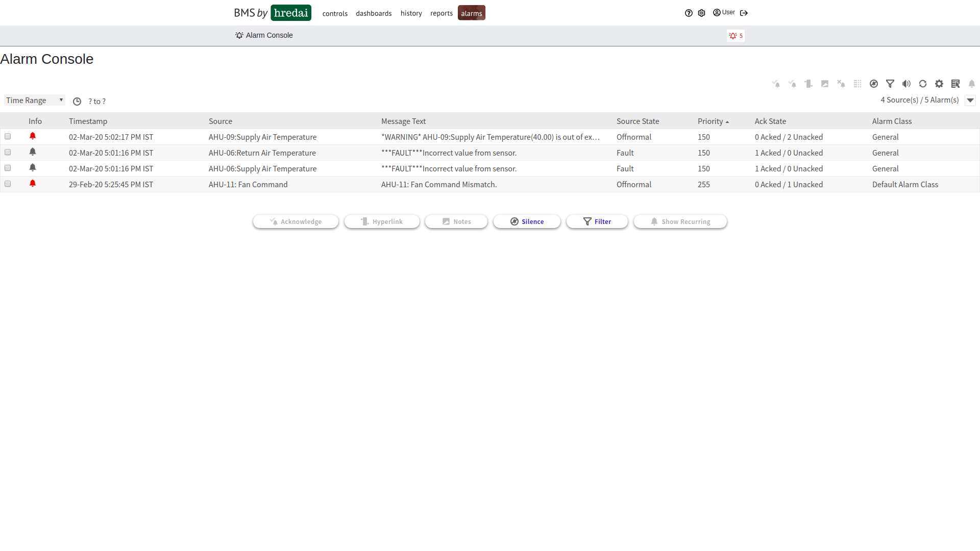Click the Notes button
This screenshot has width=980, height=551.
click(x=456, y=221)
